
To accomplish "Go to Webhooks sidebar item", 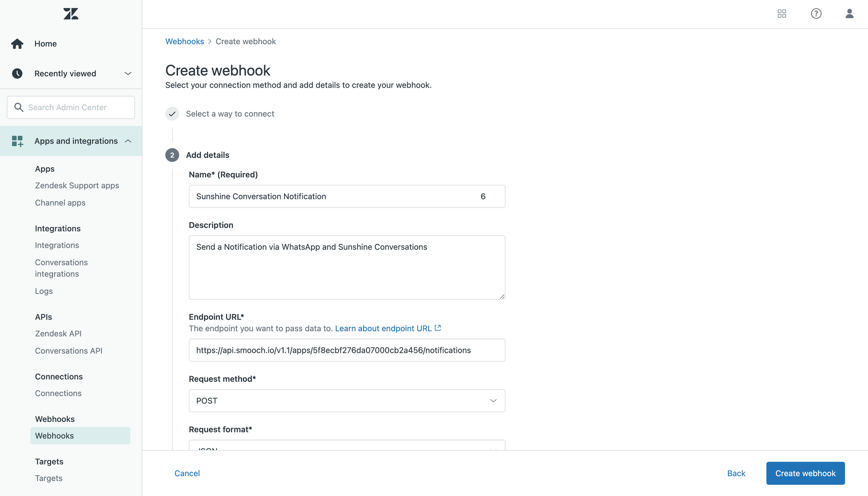I will 54,436.
